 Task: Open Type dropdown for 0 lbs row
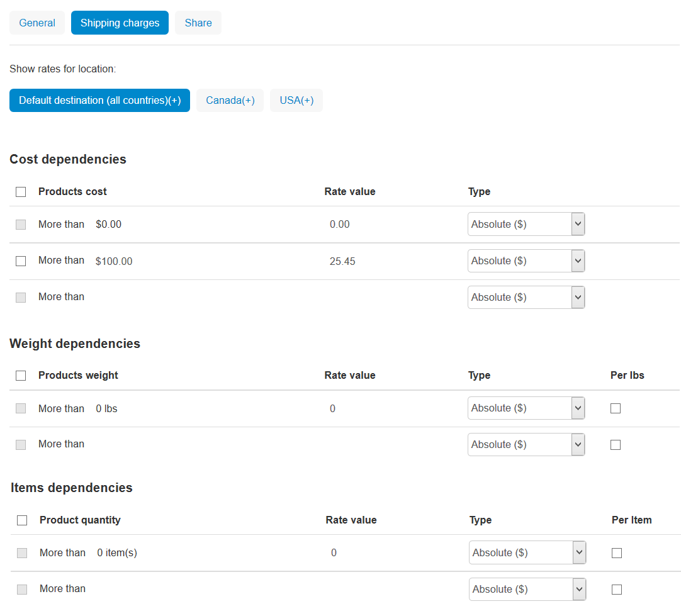click(526, 408)
